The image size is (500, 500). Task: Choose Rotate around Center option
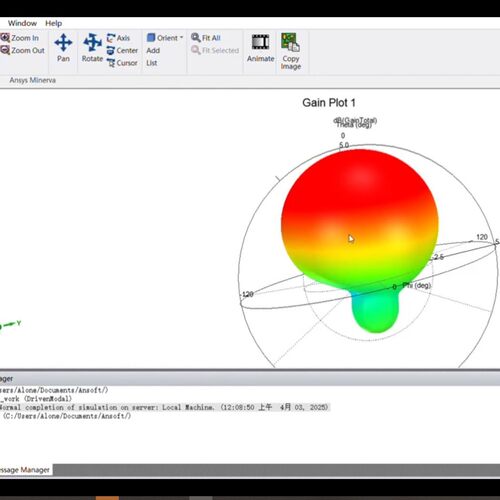point(122,51)
